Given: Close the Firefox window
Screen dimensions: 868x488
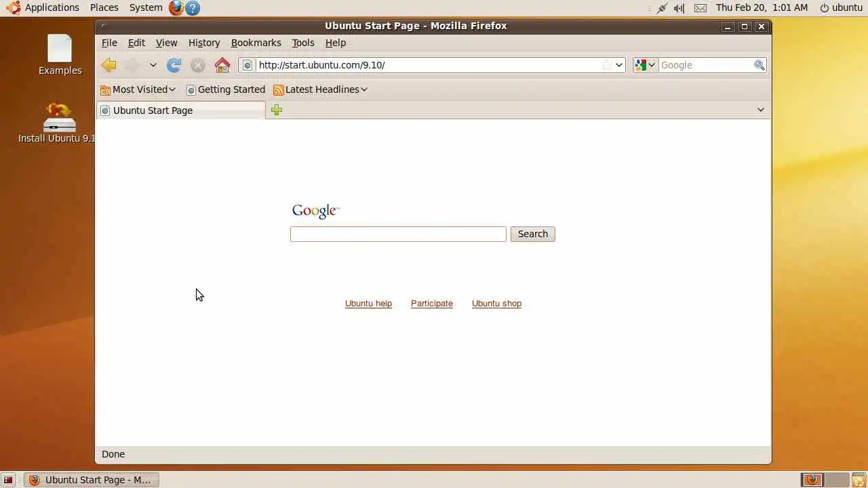Looking at the screenshot, I should [x=762, y=26].
